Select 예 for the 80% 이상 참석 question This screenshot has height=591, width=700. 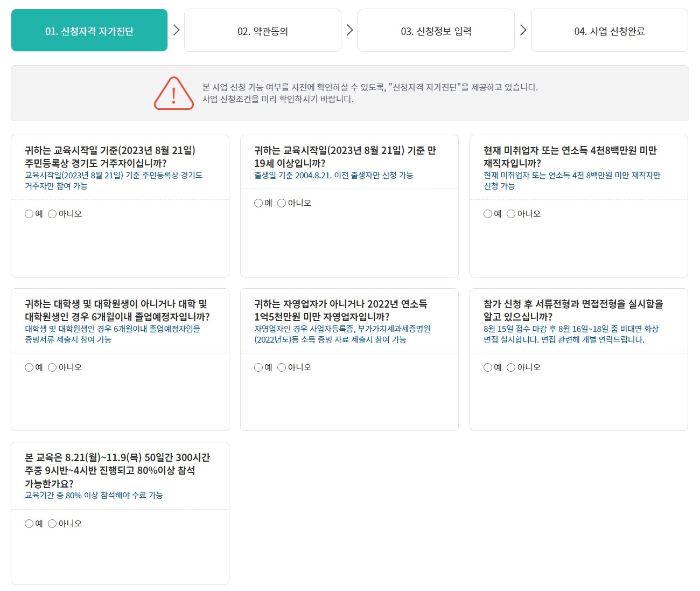(29, 523)
